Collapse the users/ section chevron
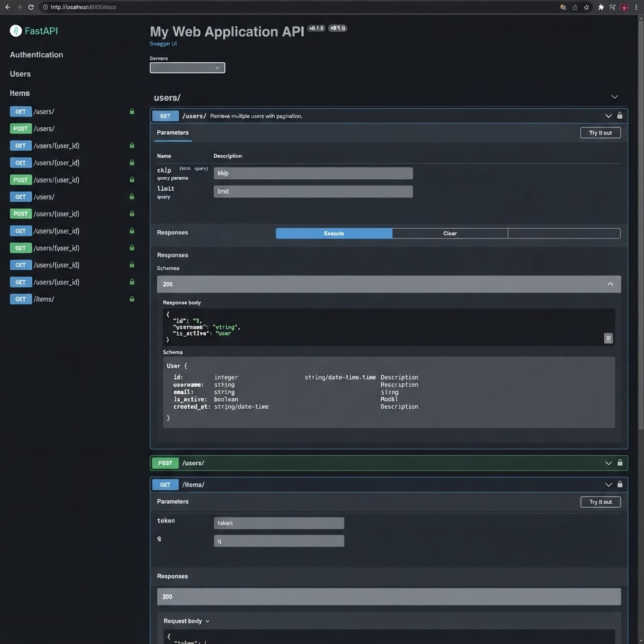 pyautogui.click(x=614, y=97)
